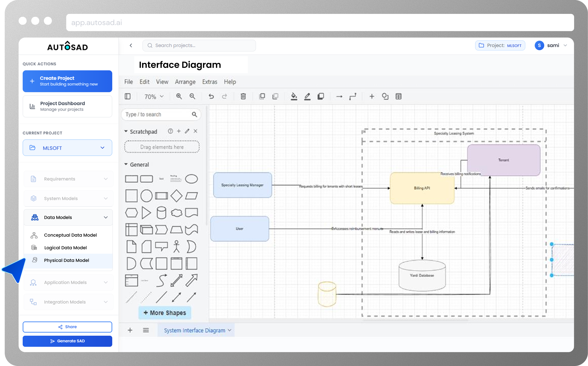Open the MLSOFT current project dropdown
588x366 pixels.
click(67, 148)
